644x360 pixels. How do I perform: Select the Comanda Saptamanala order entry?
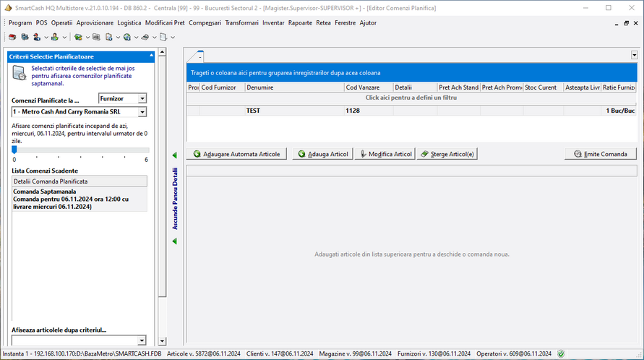pos(80,200)
